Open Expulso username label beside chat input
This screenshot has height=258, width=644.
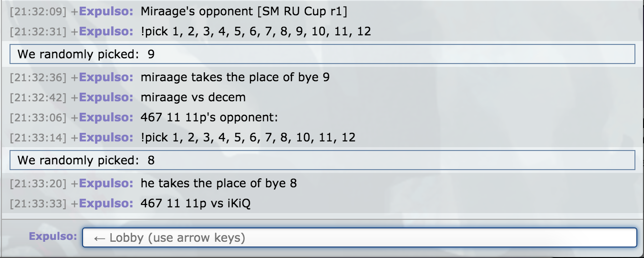(53, 236)
